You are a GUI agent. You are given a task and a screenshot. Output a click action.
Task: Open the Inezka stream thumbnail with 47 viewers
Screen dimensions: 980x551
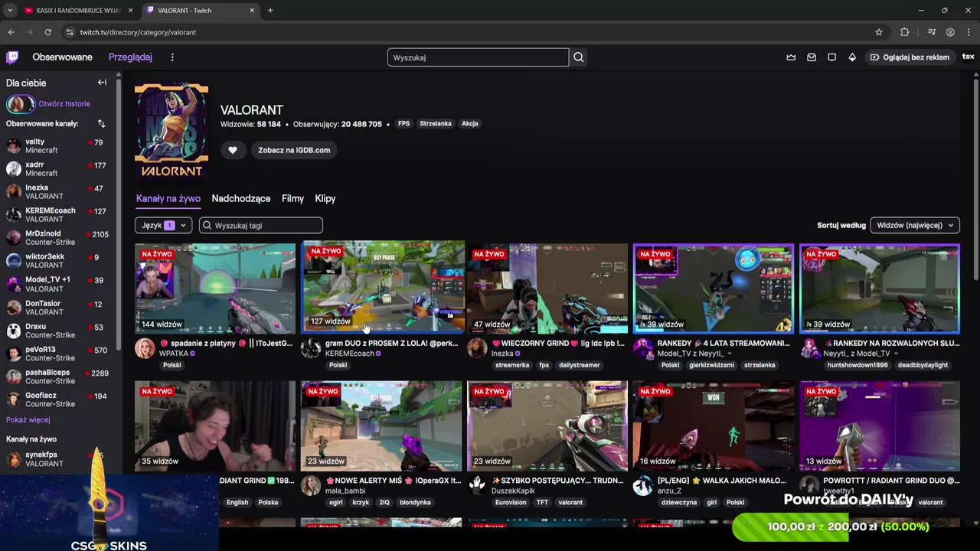[547, 289]
